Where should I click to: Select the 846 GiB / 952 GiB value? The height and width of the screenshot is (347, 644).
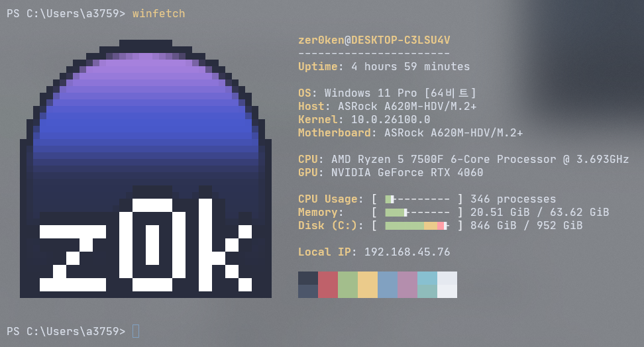coord(526,225)
